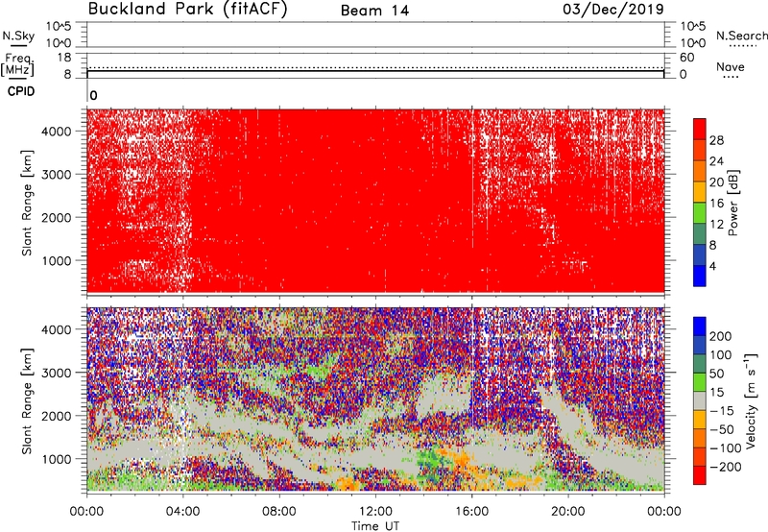Click the 'CPID' label

[x=21, y=91]
